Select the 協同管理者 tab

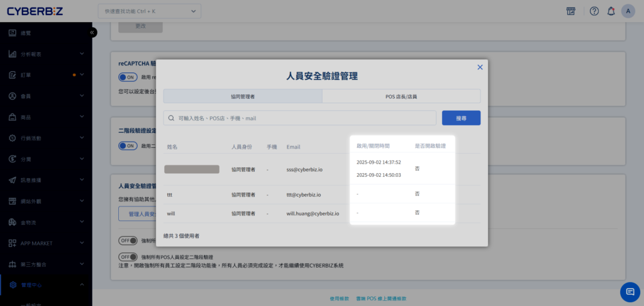(243, 96)
